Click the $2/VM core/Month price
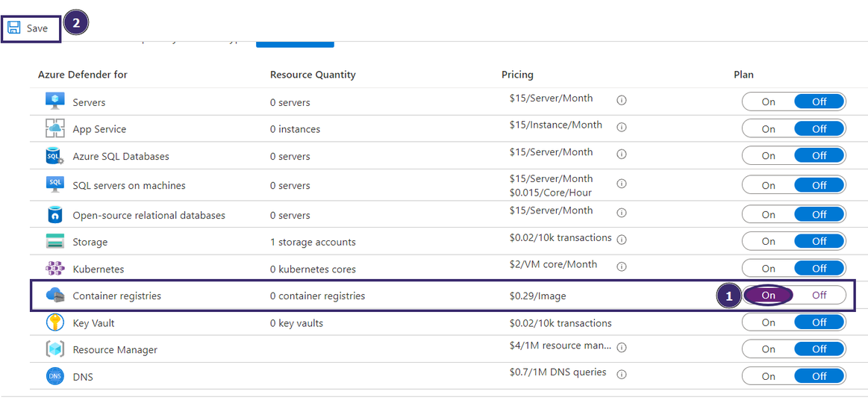868x409 pixels. click(x=554, y=264)
